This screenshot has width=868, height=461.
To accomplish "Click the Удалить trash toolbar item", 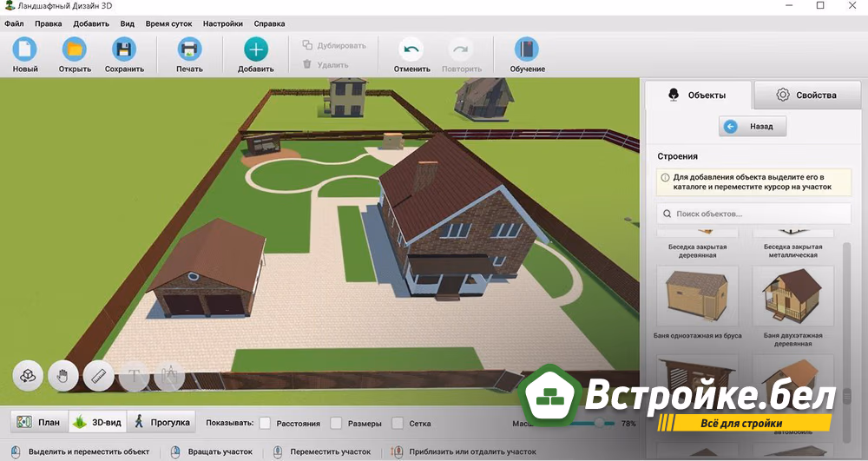I will coord(325,65).
